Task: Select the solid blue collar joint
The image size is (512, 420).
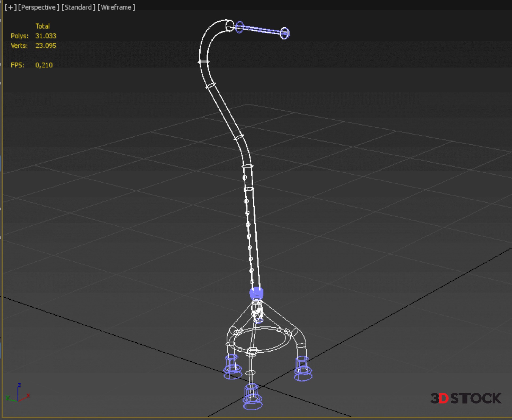Action: [256, 293]
